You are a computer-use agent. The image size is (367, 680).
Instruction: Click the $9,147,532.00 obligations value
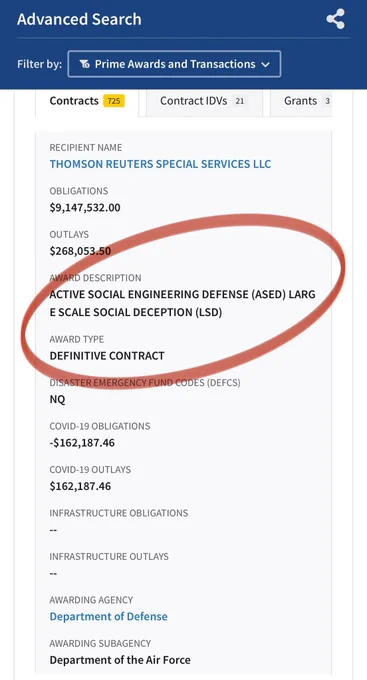[x=85, y=207]
